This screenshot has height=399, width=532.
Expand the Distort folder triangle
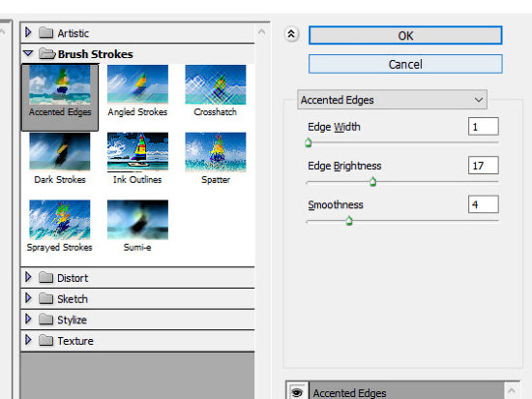click(28, 277)
